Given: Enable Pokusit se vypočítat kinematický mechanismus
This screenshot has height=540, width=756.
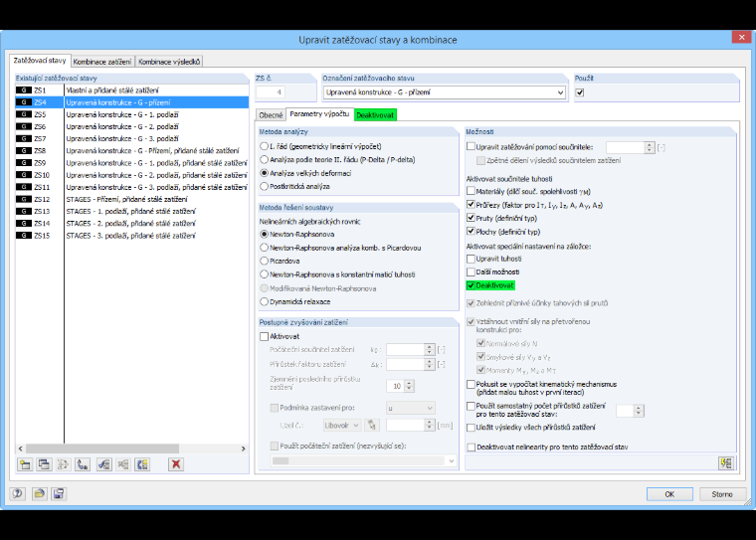Looking at the screenshot, I should pos(472,384).
